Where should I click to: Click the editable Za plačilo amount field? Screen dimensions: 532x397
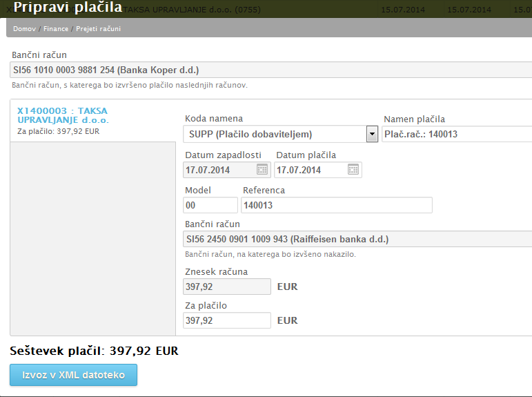[x=227, y=320]
